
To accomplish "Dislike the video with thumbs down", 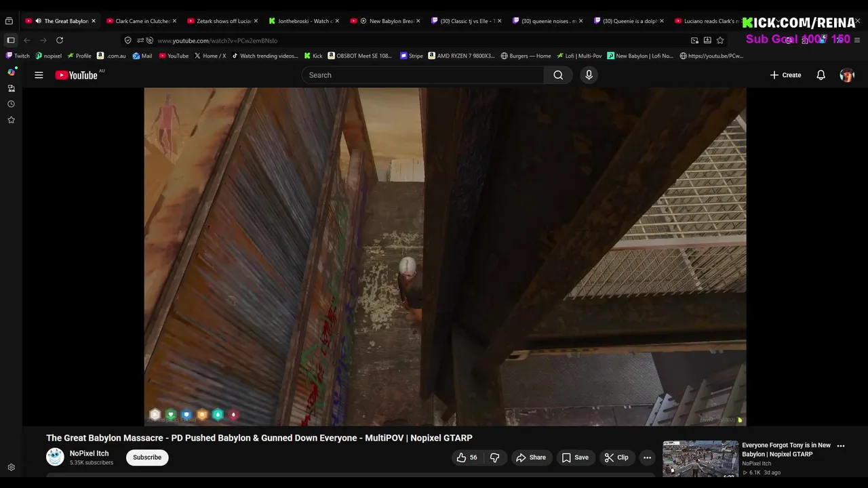I will point(494,457).
